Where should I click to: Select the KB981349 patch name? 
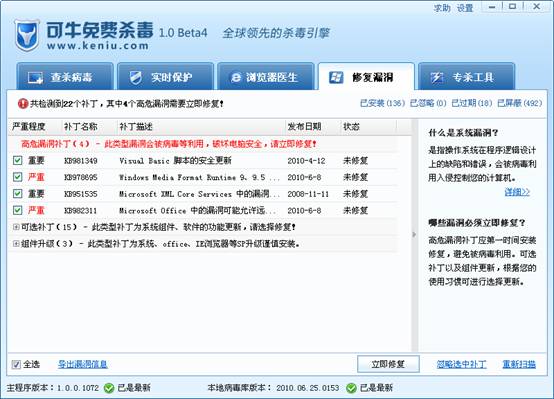(x=81, y=161)
